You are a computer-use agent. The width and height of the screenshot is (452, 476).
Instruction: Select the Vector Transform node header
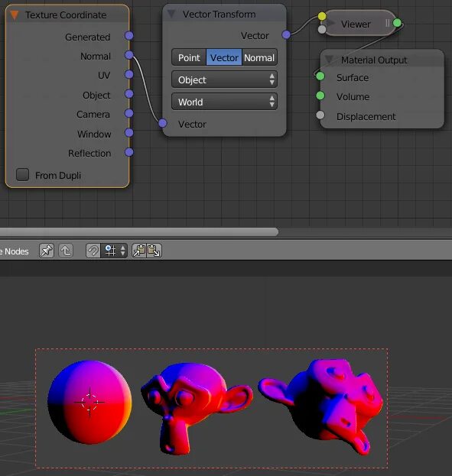click(224, 14)
